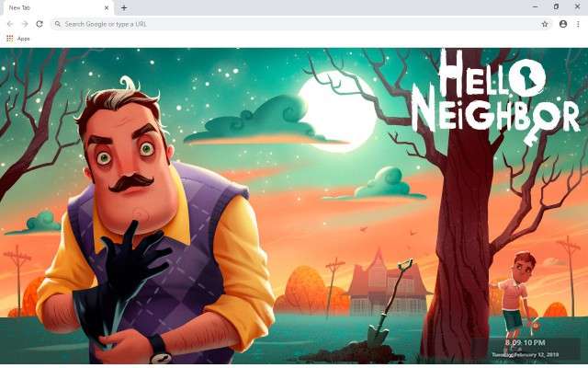Click the Apps bookmark label
The width and height of the screenshot is (588, 368).
(x=23, y=39)
